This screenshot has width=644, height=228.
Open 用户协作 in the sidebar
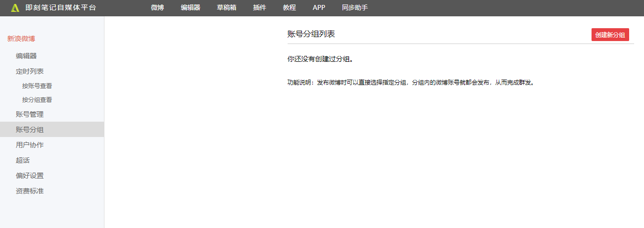coord(30,145)
